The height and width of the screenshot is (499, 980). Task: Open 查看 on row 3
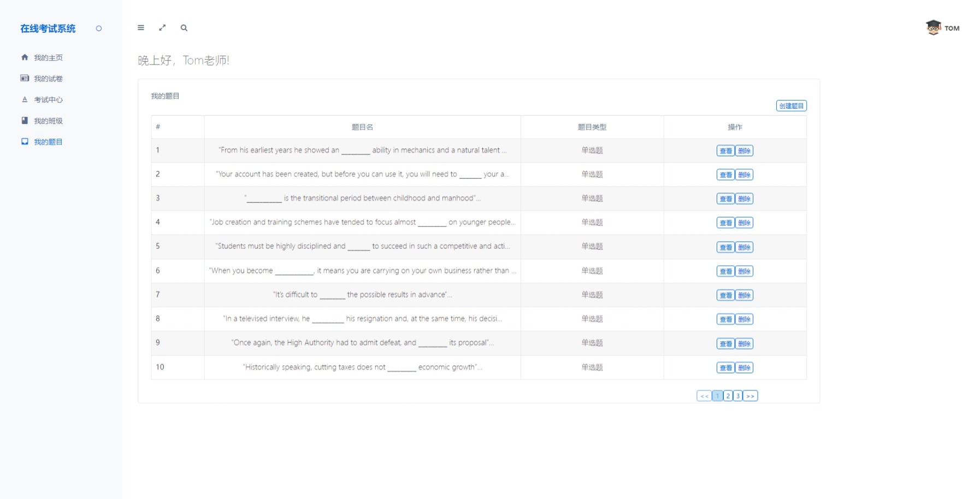pyautogui.click(x=725, y=199)
